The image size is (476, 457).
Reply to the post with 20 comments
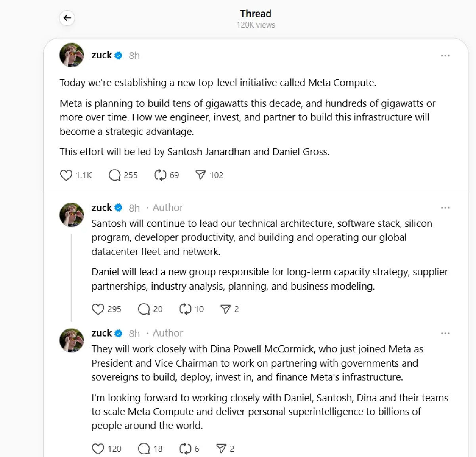point(144,309)
